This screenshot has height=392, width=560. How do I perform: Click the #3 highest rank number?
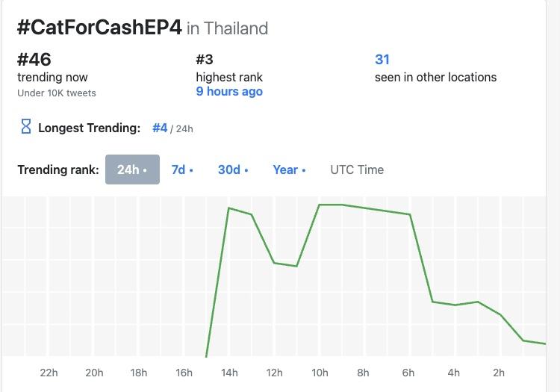(205, 60)
